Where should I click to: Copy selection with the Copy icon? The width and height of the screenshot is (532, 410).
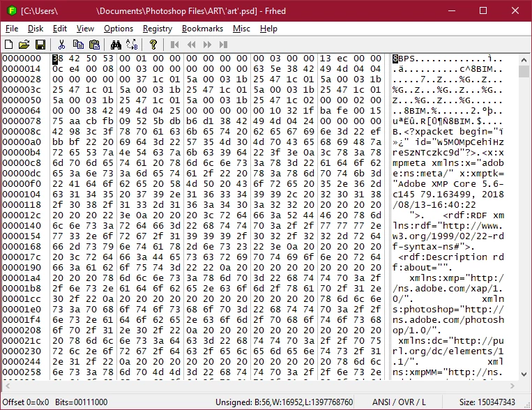coord(78,45)
